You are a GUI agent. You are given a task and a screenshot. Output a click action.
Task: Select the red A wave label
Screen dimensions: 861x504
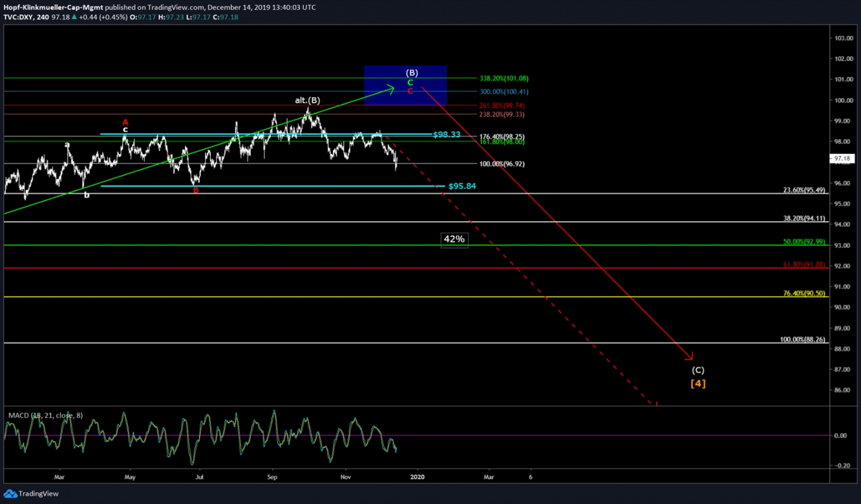[x=125, y=122]
